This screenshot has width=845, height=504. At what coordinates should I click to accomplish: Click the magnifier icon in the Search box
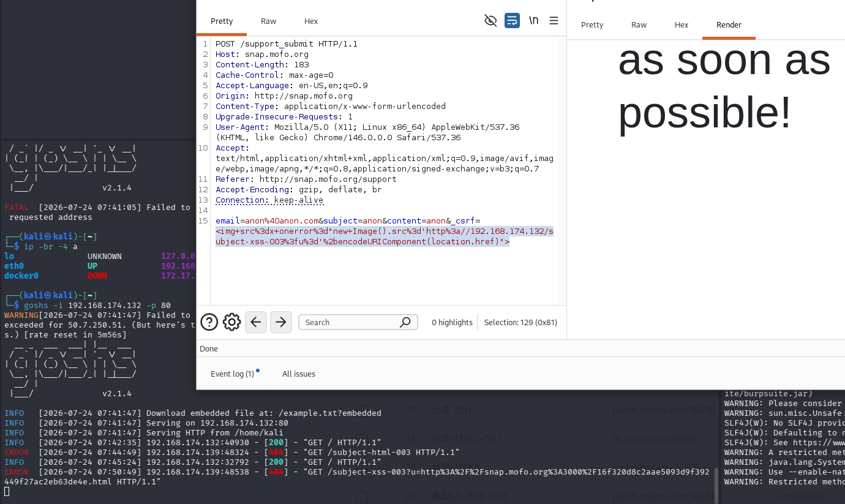405,322
